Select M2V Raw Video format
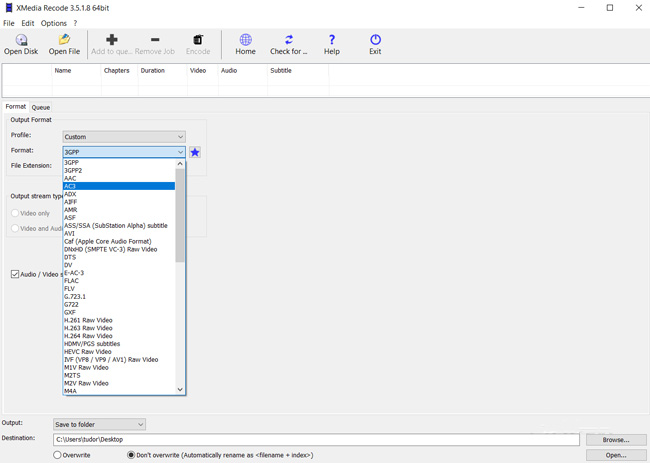 point(119,383)
